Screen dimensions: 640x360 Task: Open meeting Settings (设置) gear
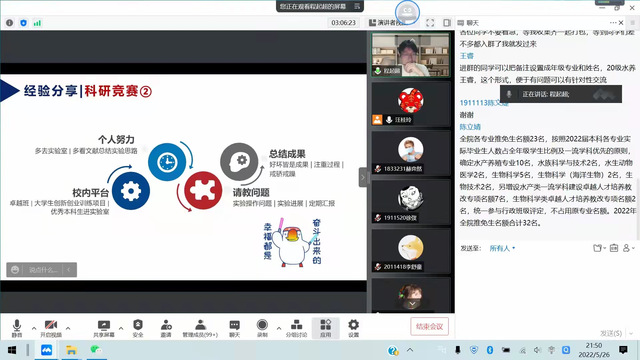point(353,328)
